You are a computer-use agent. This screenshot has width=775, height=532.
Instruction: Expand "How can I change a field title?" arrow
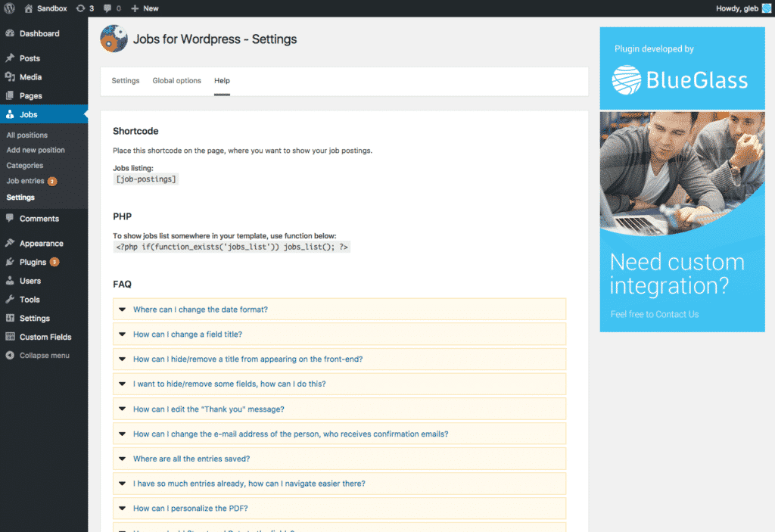click(122, 334)
